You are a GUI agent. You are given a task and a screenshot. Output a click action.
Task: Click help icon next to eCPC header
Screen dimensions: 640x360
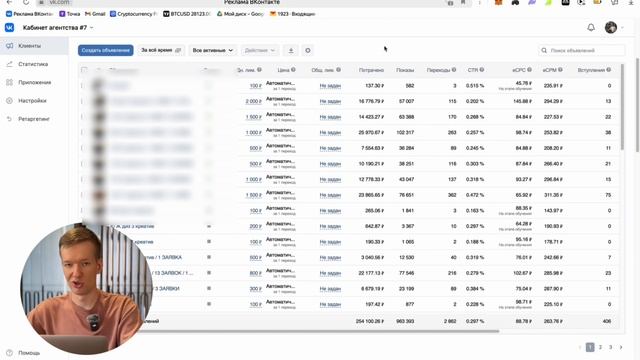tap(529, 70)
